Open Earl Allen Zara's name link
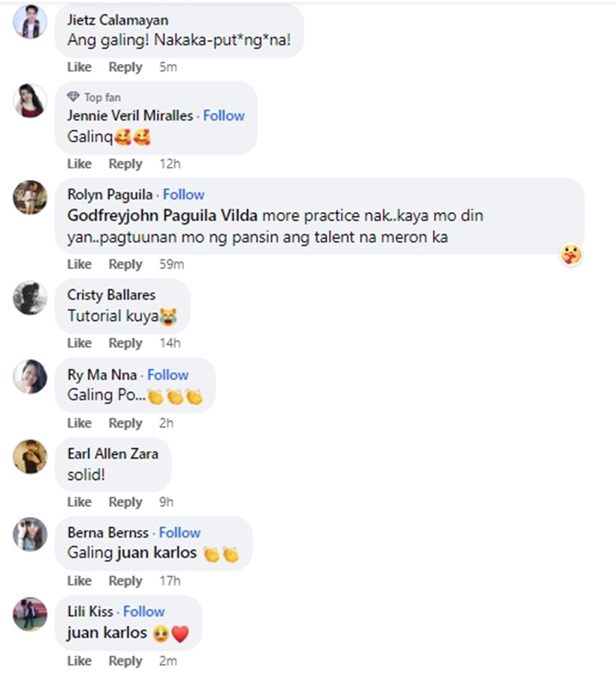Image resolution: width=616 pixels, height=674 pixels. click(113, 454)
